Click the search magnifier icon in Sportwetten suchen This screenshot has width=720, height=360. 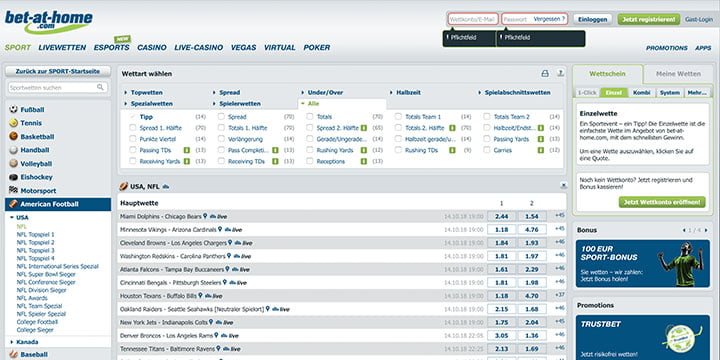pyautogui.click(x=100, y=87)
